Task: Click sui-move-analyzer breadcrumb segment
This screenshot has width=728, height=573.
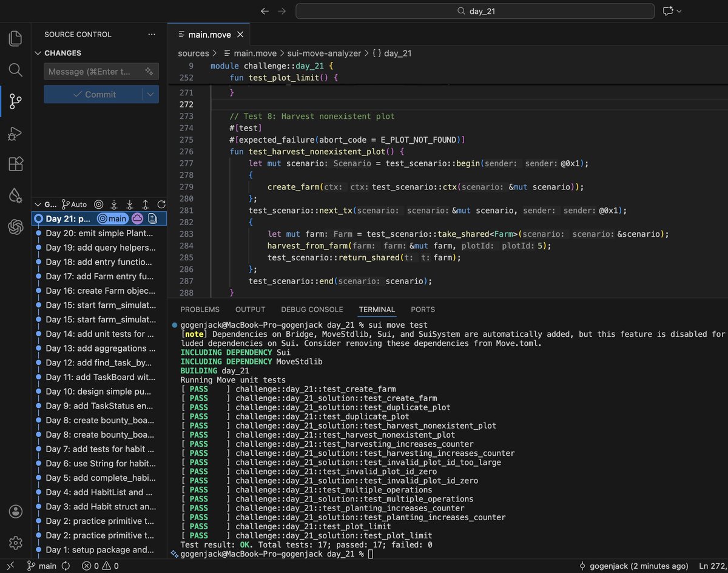Action: click(x=324, y=53)
